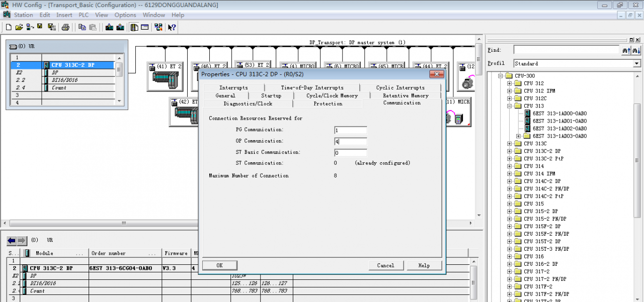Click the Download to Module icon
Viewport: 644px width, 302px height.
tap(109, 27)
